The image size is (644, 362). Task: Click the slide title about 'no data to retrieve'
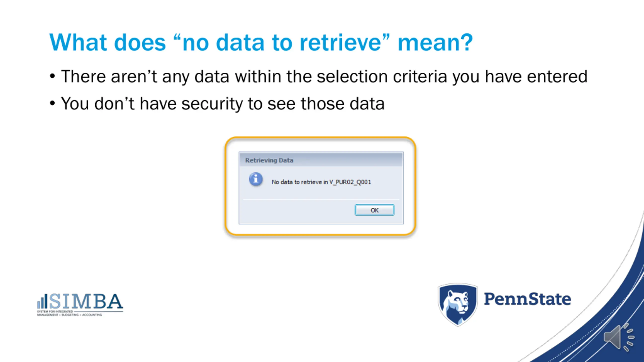pyautogui.click(x=261, y=42)
